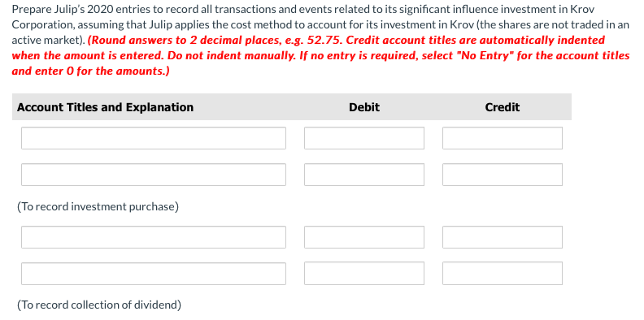Select first debit field for investment purchase entry
The width and height of the screenshot is (644, 320).
pyautogui.click(x=364, y=138)
